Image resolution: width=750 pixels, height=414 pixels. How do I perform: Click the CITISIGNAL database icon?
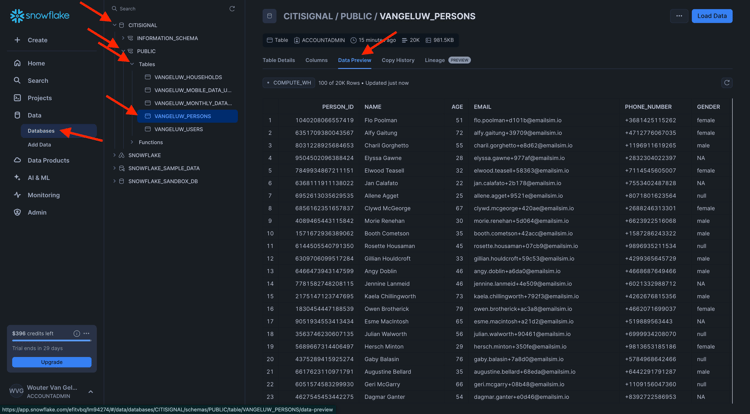[x=121, y=25]
